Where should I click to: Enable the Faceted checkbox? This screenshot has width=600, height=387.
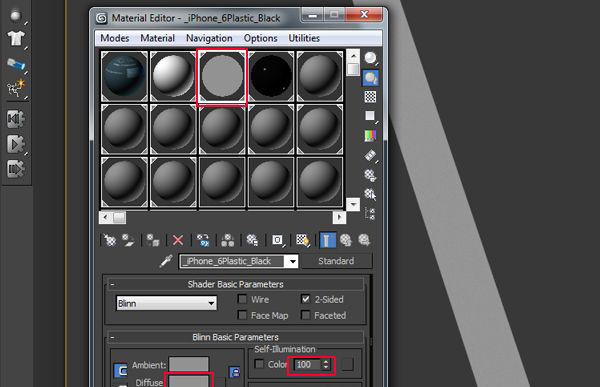[x=305, y=315]
